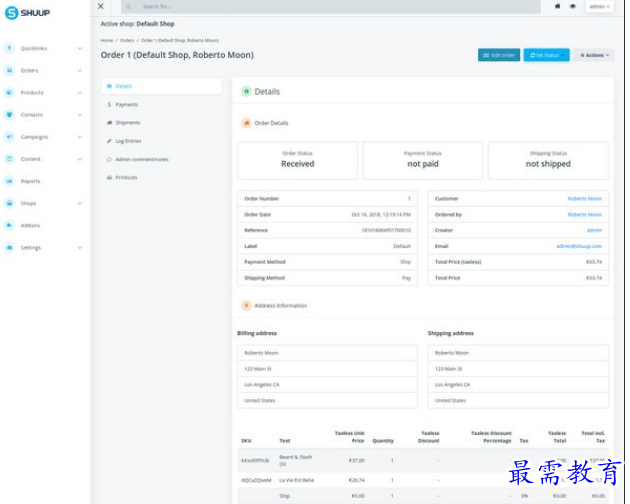The image size is (630, 504).
Task: Expand the Orders sidebar menu chevron
Action: (80, 71)
